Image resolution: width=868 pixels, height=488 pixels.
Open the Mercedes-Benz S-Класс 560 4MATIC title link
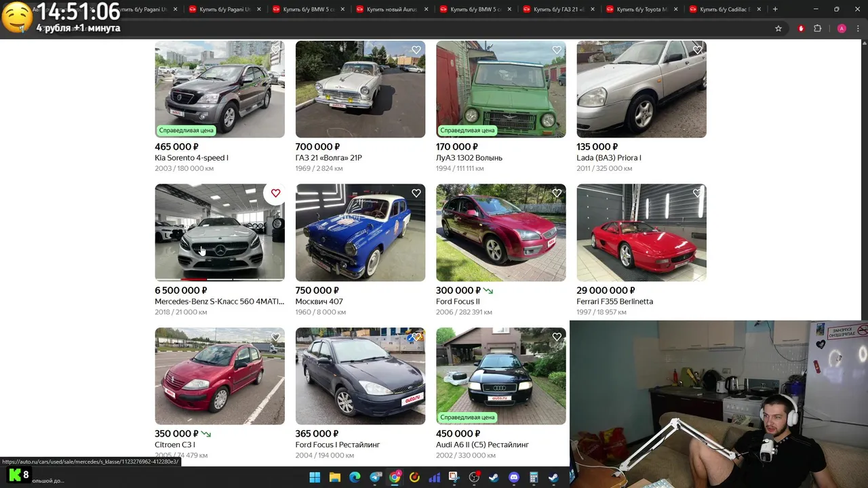point(220,302)
